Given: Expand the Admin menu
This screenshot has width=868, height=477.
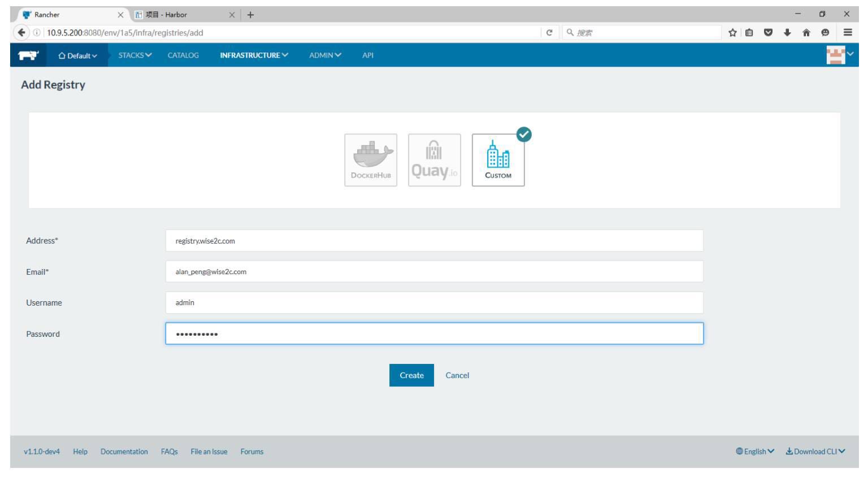Looking at the screenshot, I should [325, 55].
